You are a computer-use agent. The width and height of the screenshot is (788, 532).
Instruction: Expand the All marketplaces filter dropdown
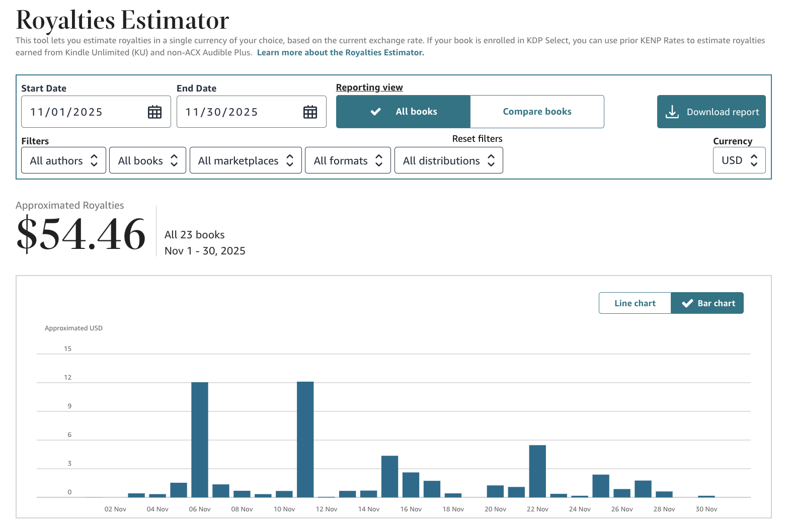(246, 160)
